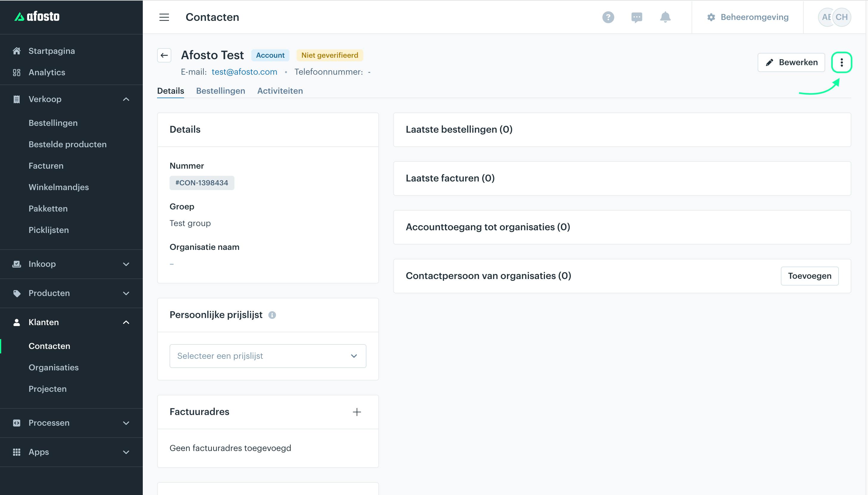Click the Analytics dashboard icon
The height and width of the screenshot is (495, 868).
16,72
